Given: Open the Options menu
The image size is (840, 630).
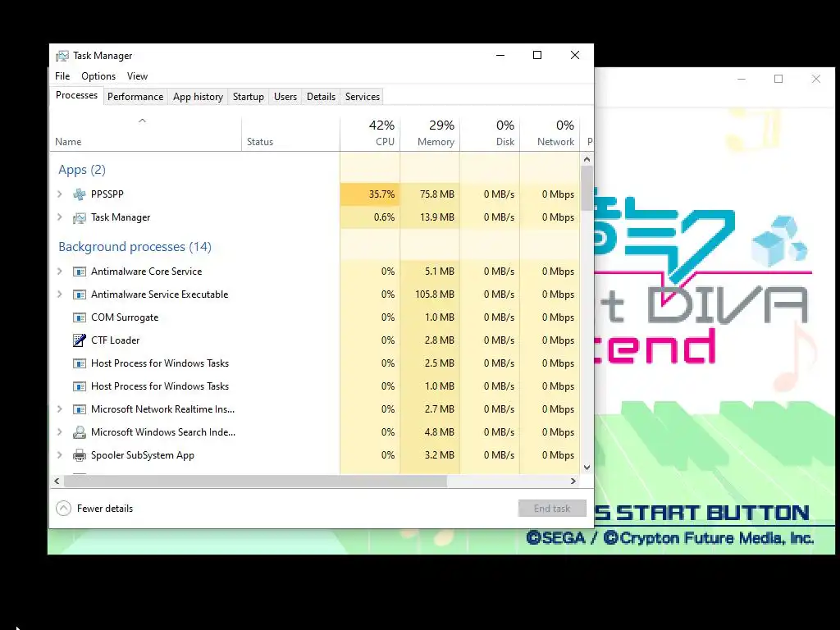Looking at the screenshot, I should pos(98,76).
